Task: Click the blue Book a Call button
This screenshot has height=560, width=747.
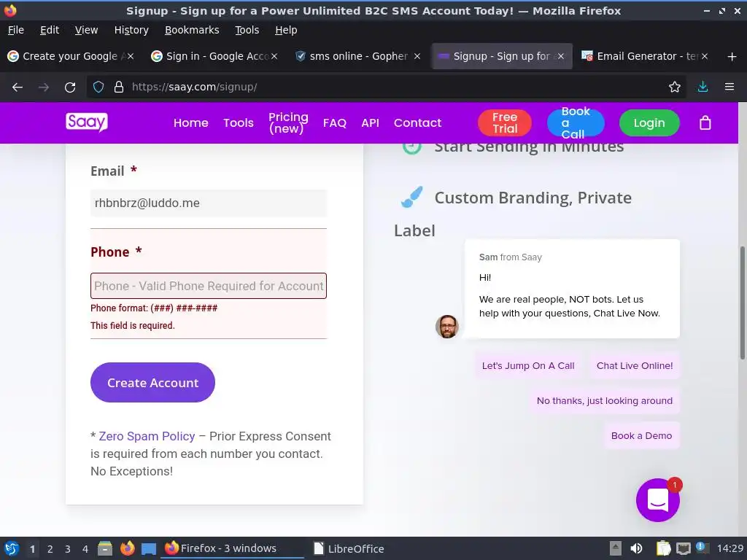Action: tap(576, 122)
